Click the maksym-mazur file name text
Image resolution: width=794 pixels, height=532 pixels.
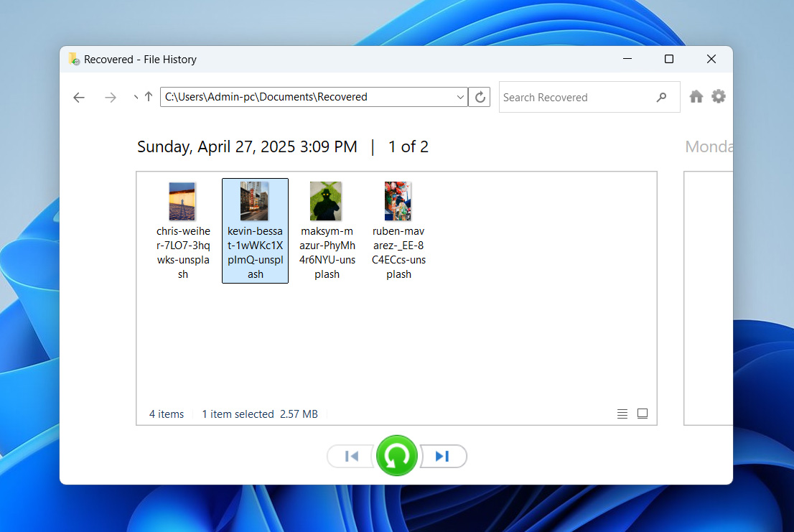[x=327, y=253]
